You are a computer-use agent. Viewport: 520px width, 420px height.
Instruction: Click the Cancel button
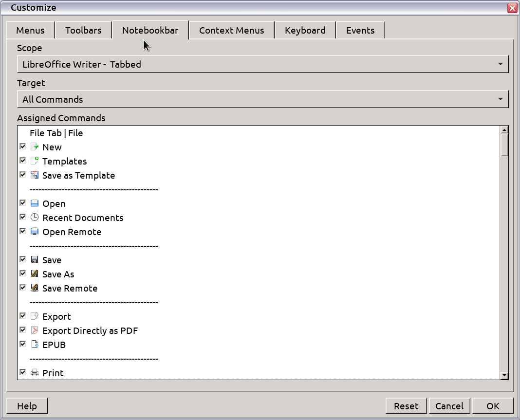[449, 406]
